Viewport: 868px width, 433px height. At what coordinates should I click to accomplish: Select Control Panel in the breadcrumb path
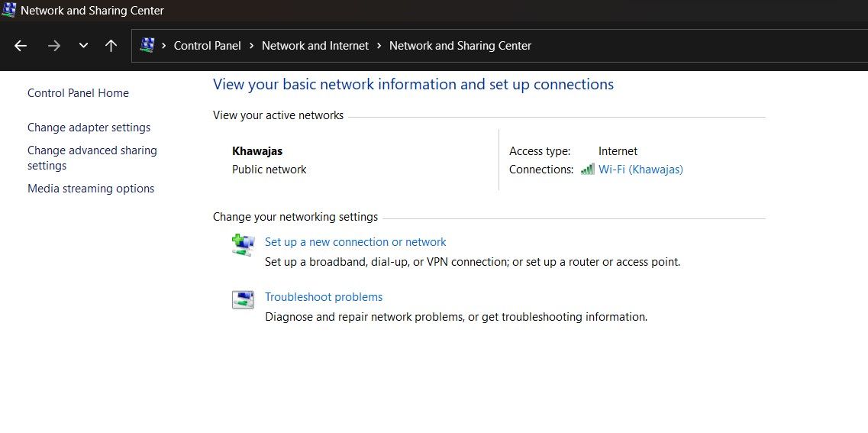pyautogui.click(x=207, y=46)
